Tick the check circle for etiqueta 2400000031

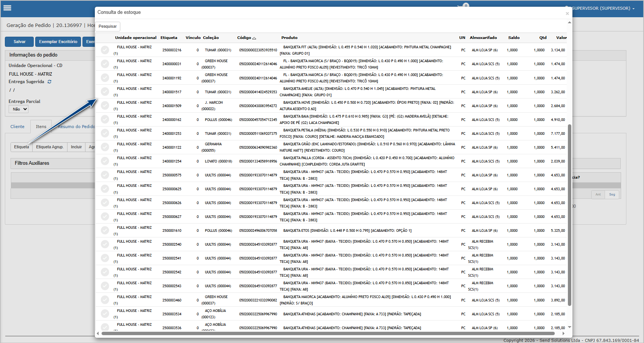[105, 64]
